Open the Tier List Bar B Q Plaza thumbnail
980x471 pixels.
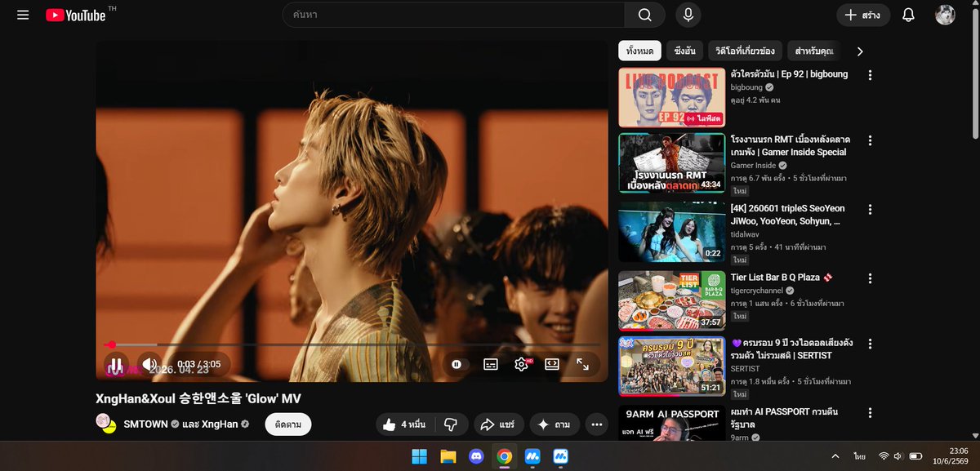tap(671, 300)
